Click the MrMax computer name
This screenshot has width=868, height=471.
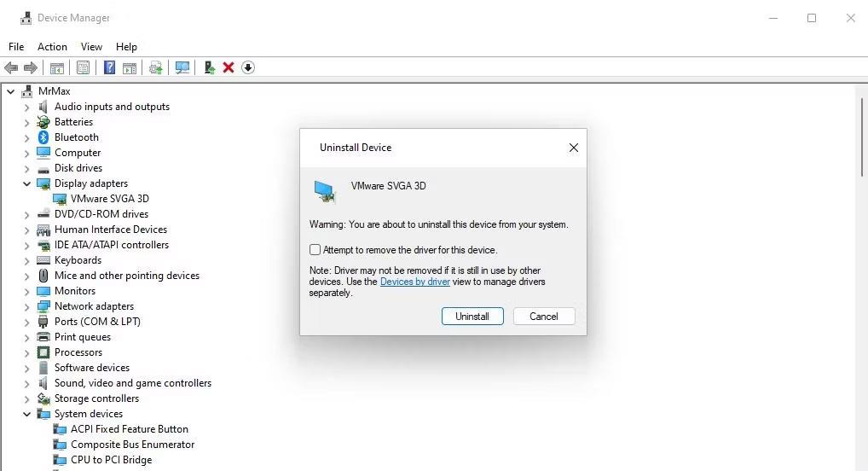point(54,91)
